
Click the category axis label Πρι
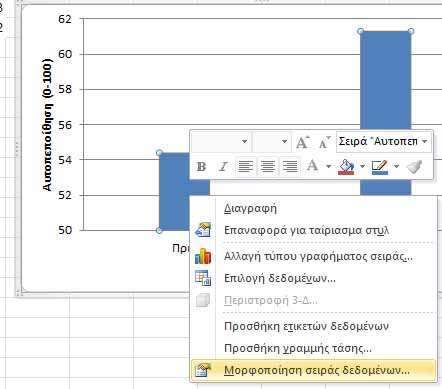pos(181,248)
